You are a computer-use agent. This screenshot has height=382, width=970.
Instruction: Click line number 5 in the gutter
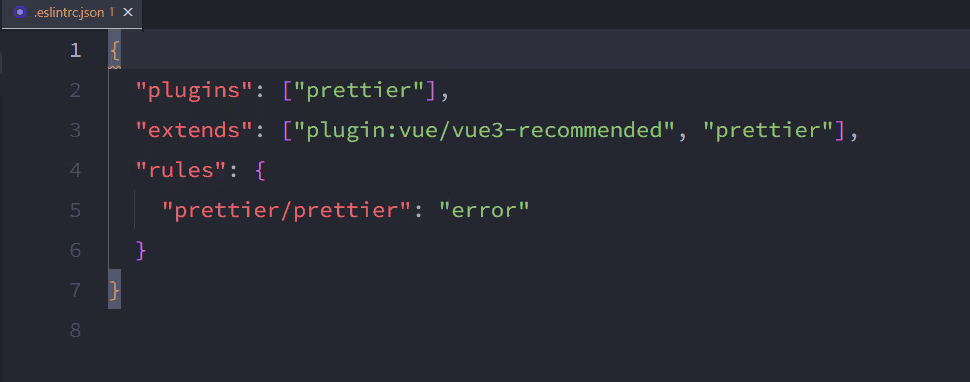coord(75,210)
